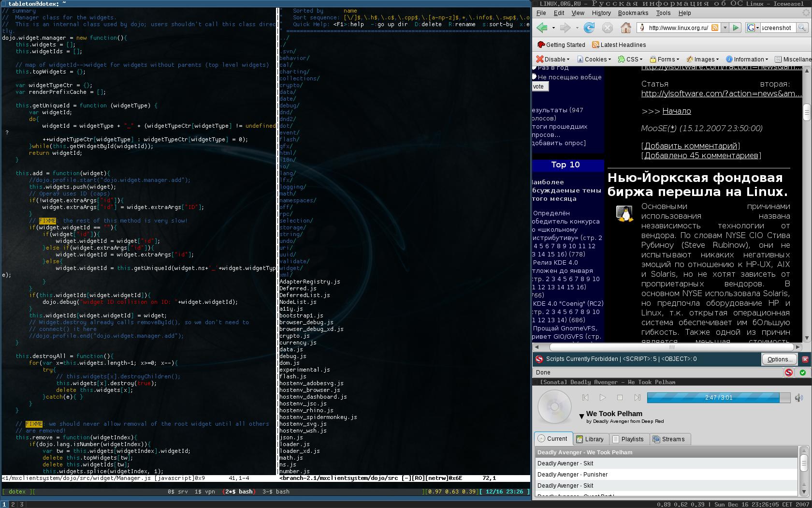
Task: Click the 'Добавить комментарий' link
Action: (691, 146)
